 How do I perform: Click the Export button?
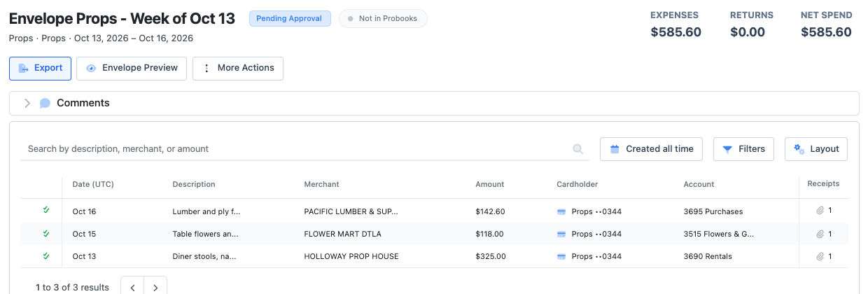[40, 68]
